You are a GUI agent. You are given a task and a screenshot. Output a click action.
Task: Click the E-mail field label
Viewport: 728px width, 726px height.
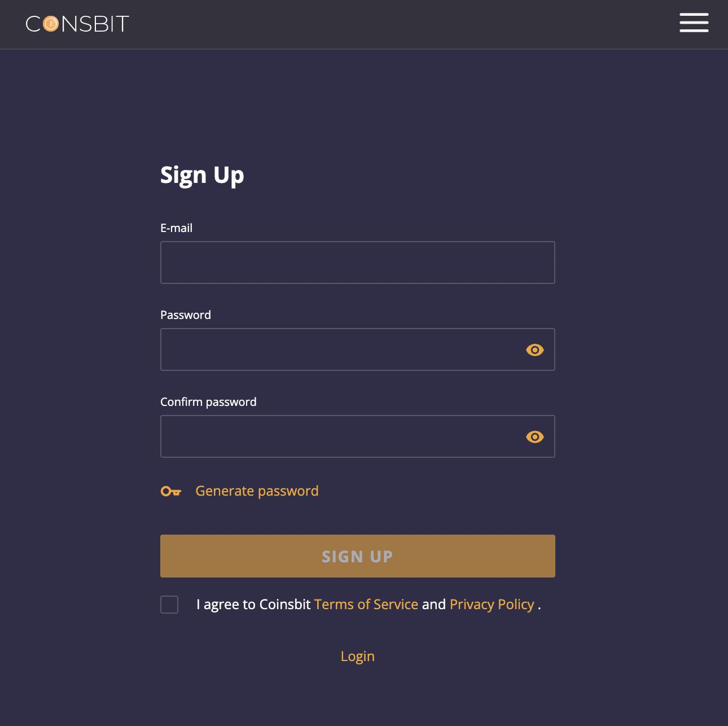click(177, 228)
